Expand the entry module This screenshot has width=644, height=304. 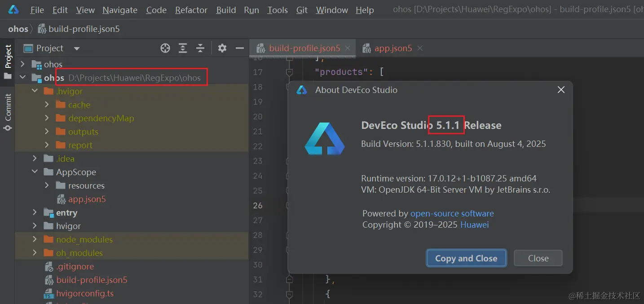tap(35, 212)
